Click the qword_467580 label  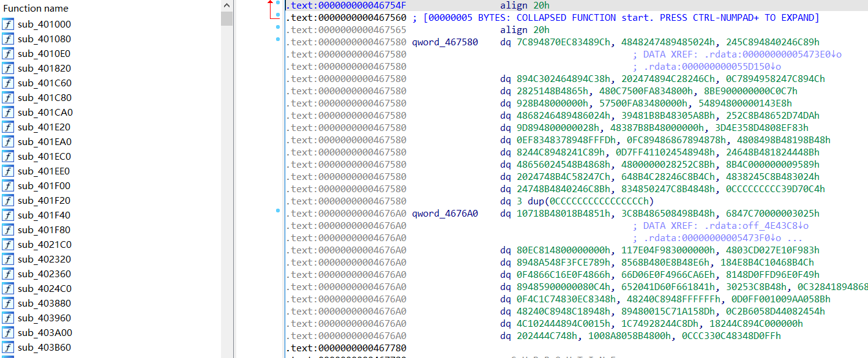coord(444,42)
